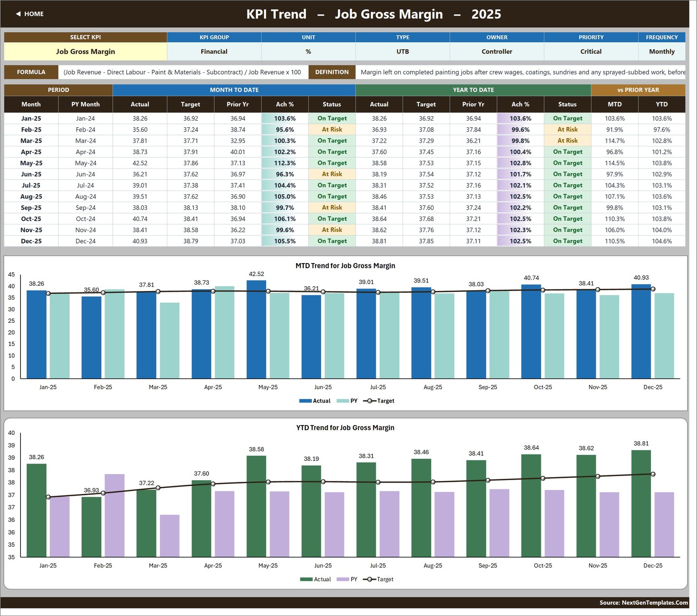Click the SELECT KPI header cell
Screen dimensions: 697x616
85,37
